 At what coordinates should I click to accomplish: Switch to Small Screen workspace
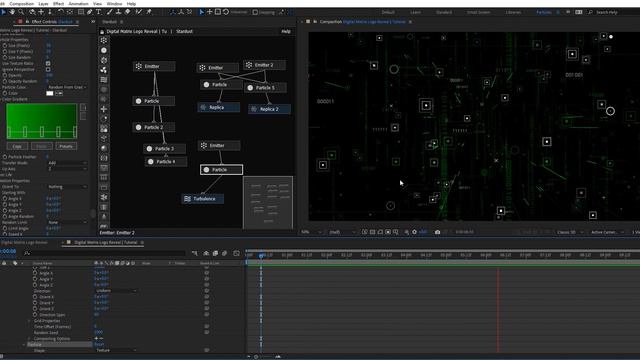[x=478, y=12]
